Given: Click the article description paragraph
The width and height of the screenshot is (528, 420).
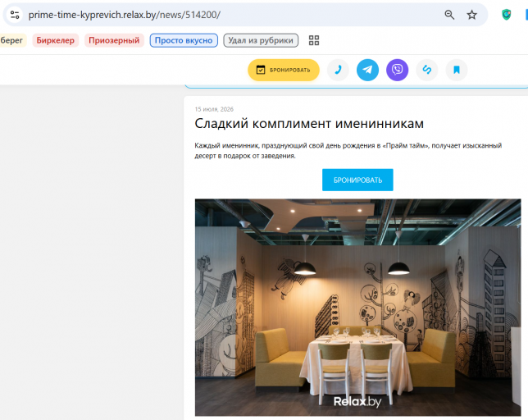Looking at the screenshot, I should click(348, 151).
